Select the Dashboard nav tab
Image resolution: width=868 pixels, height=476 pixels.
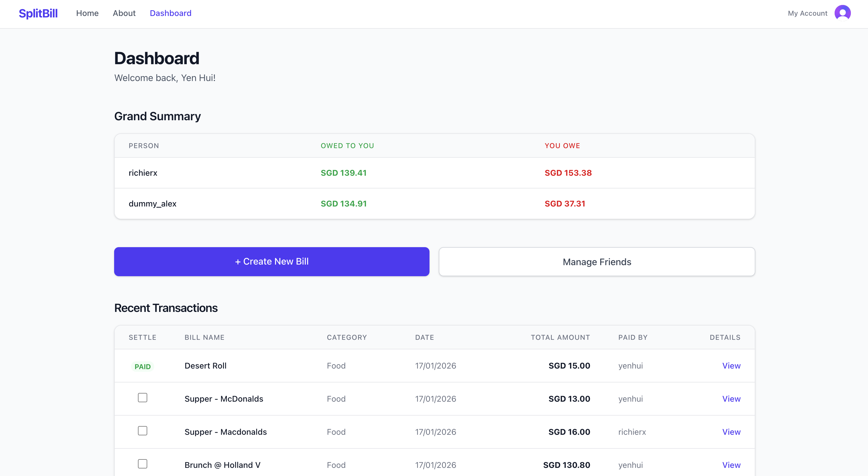(x=170, y=13)
